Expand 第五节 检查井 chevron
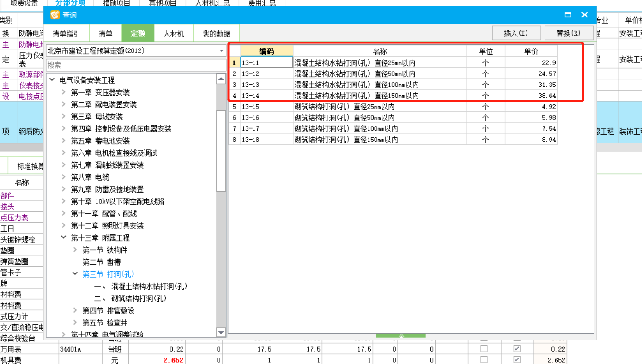Screen dimensions: 642x364 [x=75, y=322]
